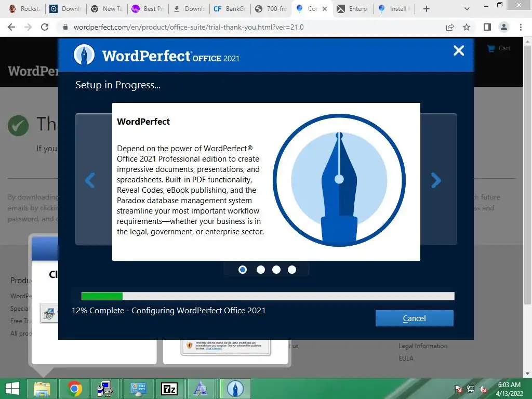Select the fourth carousel dot
This screenshot has height=399, width=532.
click(x=292, y=270)
